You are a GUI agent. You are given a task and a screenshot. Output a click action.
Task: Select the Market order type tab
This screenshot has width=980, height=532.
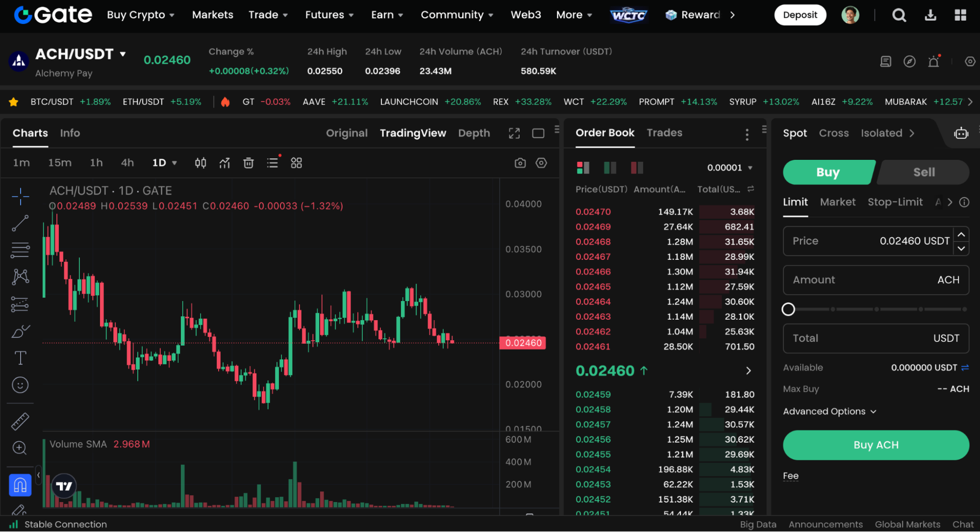837,202
